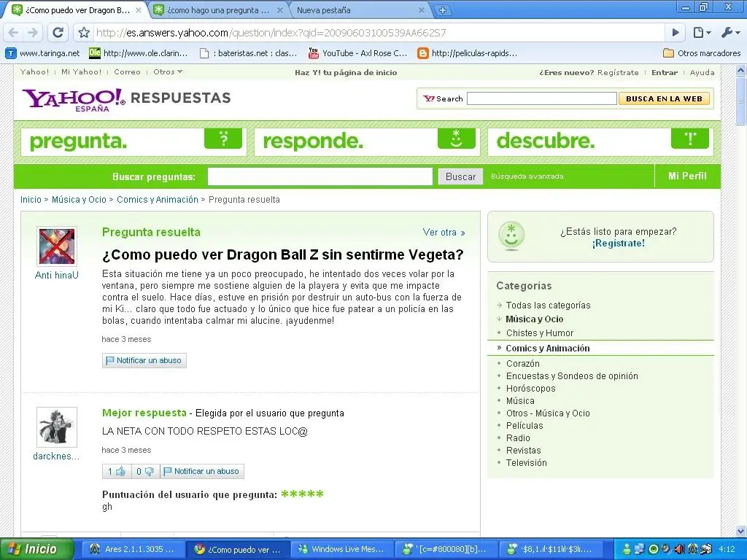Open YouTube - Axl Rose bookmark
Viewport: 747px width, 560px height.
coord(357,53)
